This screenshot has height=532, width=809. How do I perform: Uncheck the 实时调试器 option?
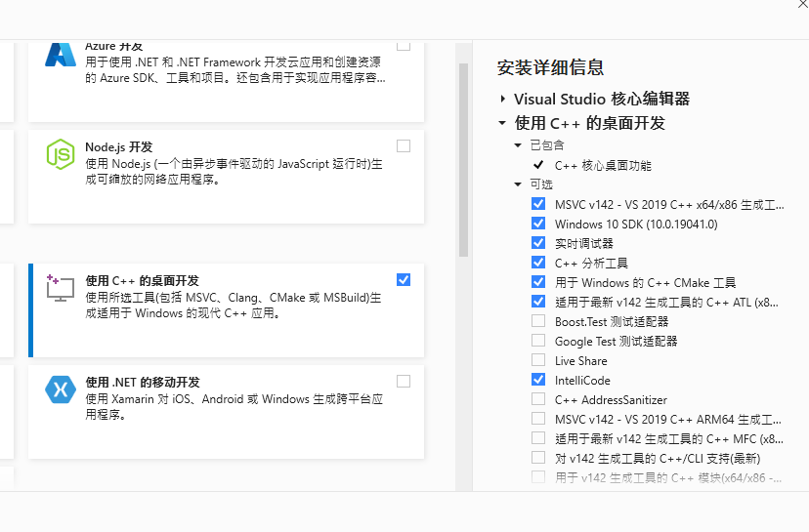[538, 243]
